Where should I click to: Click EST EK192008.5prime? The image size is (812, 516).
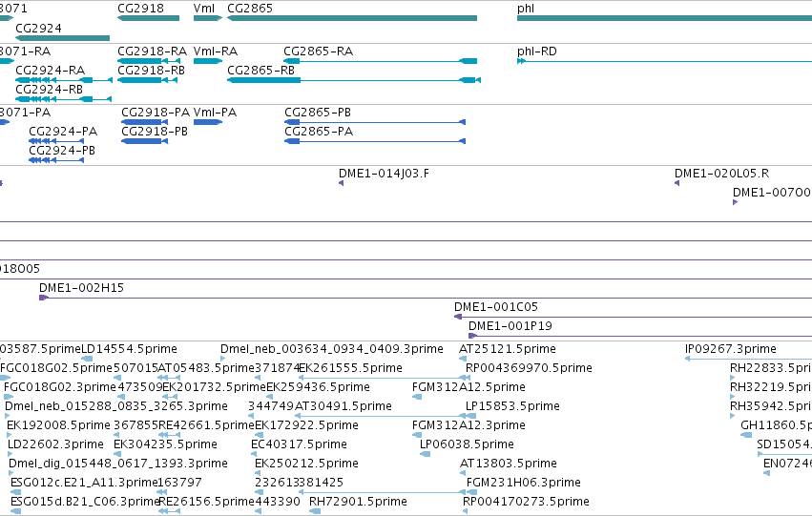(58, 425)
